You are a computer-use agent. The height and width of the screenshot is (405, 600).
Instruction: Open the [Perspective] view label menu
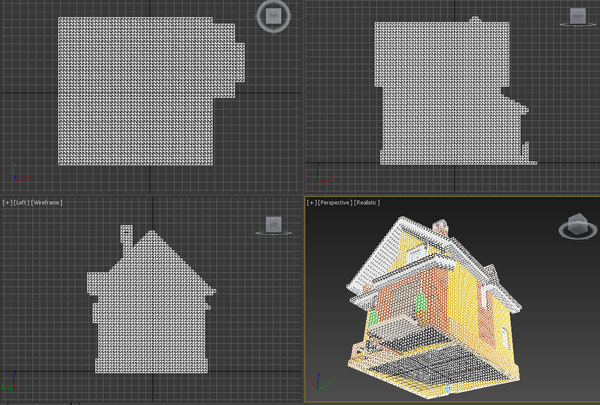pos(335,202)
